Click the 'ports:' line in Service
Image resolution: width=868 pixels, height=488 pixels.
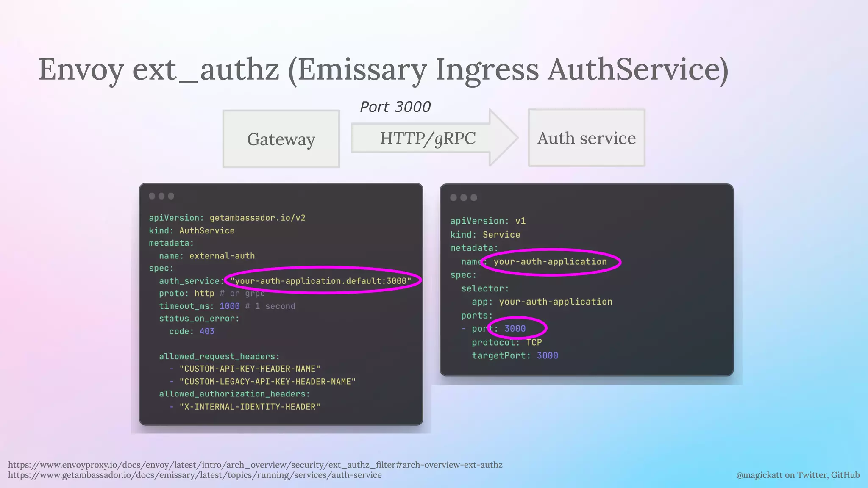pos(477,316)
